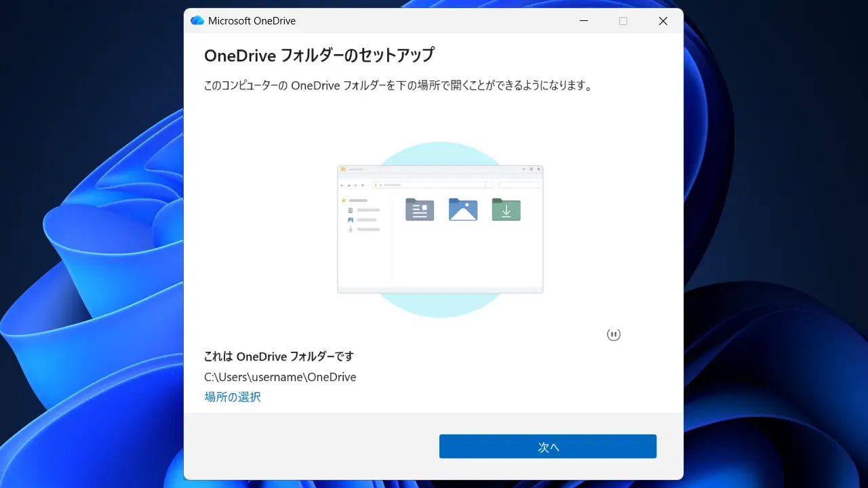The height and width of the screenshot is (488, 868).
Task: Click the green downloads folder icon in illustration
Action: coord(506,209)
